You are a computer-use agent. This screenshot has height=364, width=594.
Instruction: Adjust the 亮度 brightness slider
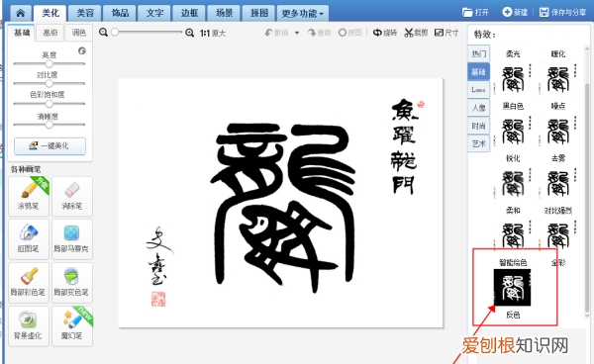[x=49, y=63]
